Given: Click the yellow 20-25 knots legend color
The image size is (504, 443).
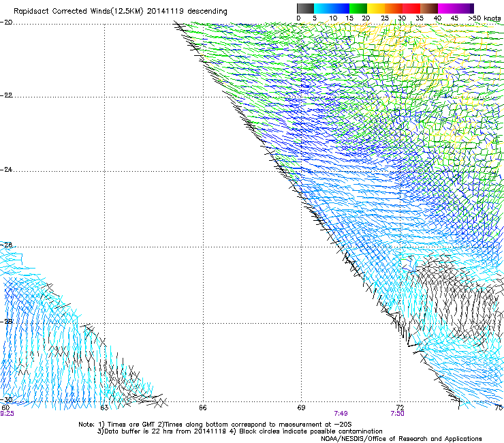Looking at the screenshot, I should [x=376, y=8].
